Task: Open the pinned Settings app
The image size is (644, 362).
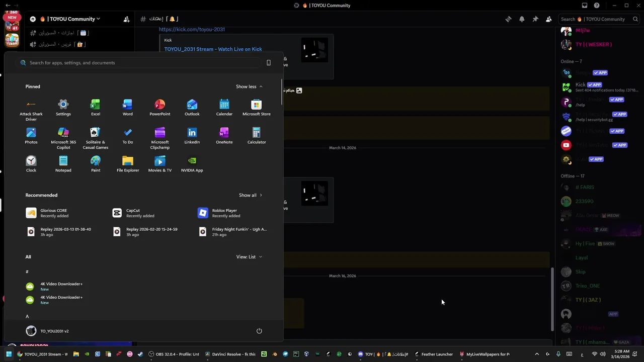Action: [x=63, y=108]
